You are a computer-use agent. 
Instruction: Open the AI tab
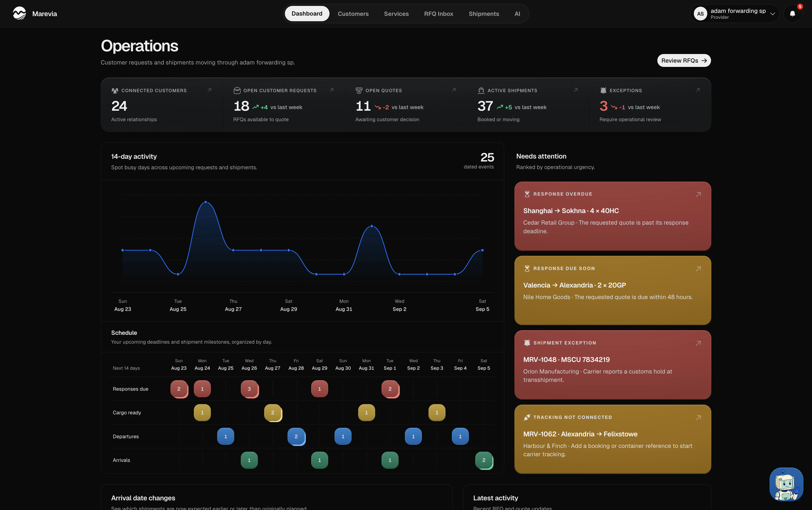(517, 13)
